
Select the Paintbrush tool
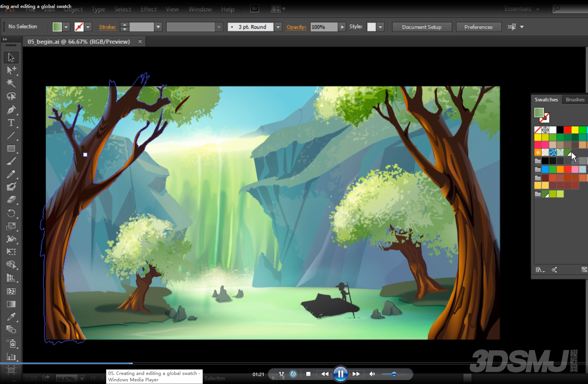(x=11, y=161)
